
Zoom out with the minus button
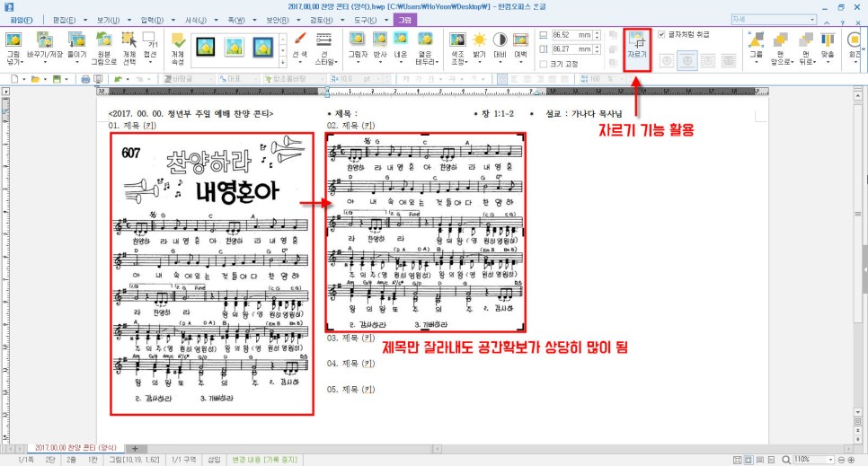coord(841,460)
